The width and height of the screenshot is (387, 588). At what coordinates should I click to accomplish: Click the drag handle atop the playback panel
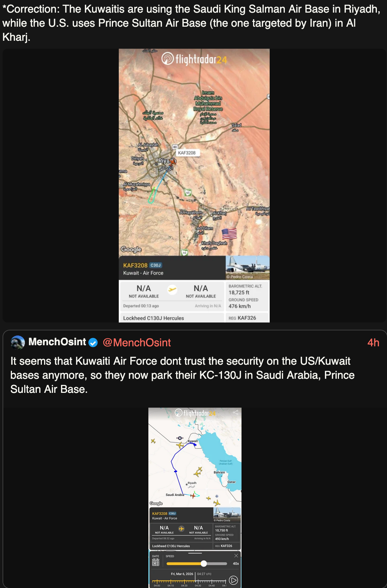pos(195,553)
